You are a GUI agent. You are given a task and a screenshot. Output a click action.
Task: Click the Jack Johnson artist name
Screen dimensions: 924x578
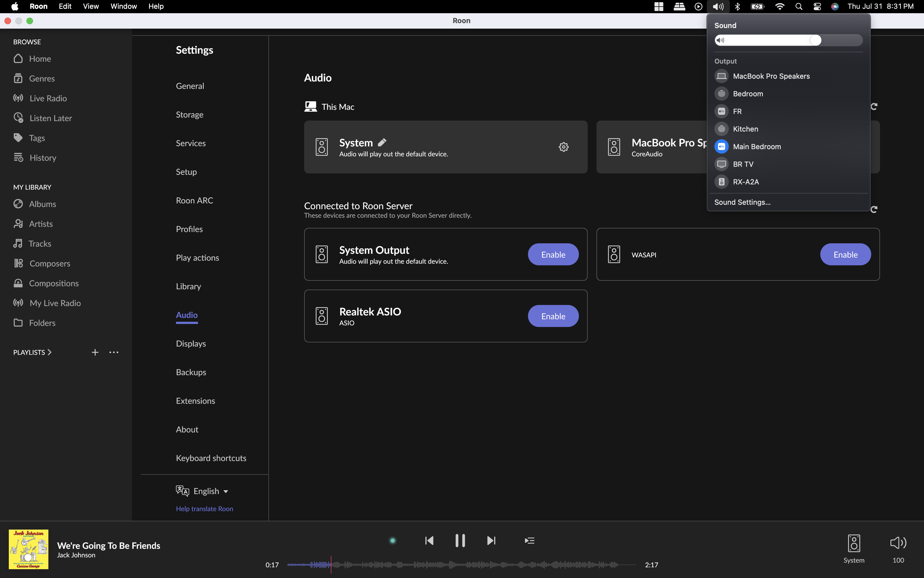click(76, 555)
